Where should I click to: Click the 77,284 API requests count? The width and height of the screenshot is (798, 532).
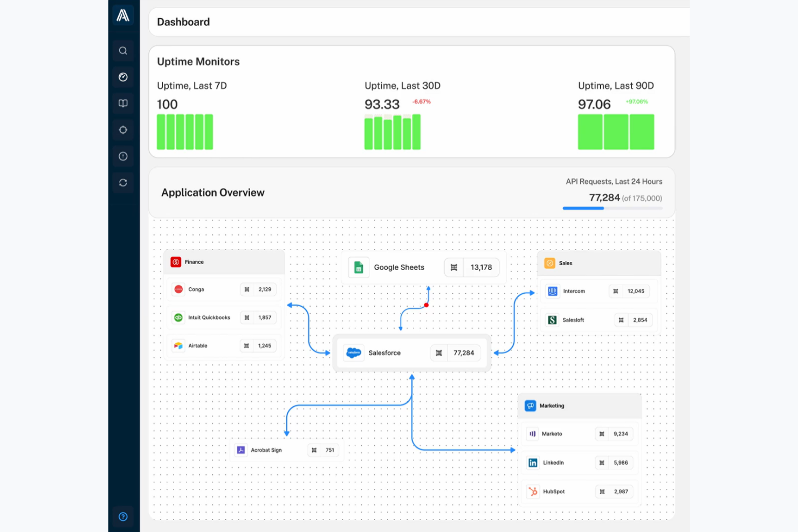[604, 198]
